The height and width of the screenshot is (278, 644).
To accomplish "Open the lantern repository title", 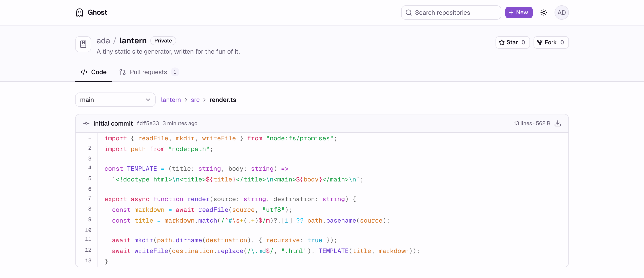I will [133, 40].
